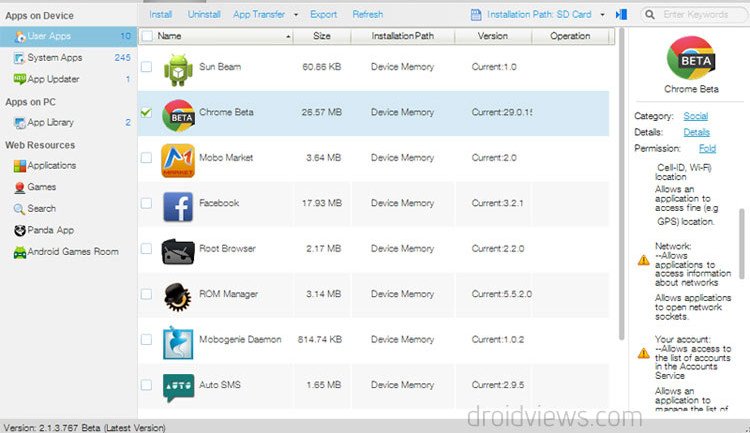Click the magnifier icon in search box

click(x=650, y=15)
